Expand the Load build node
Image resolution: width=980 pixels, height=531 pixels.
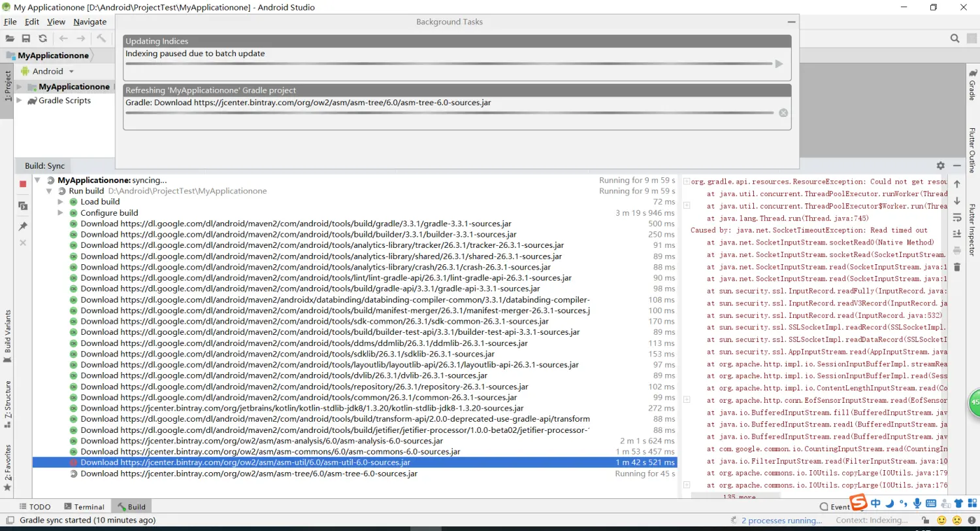tap(60, 201)
